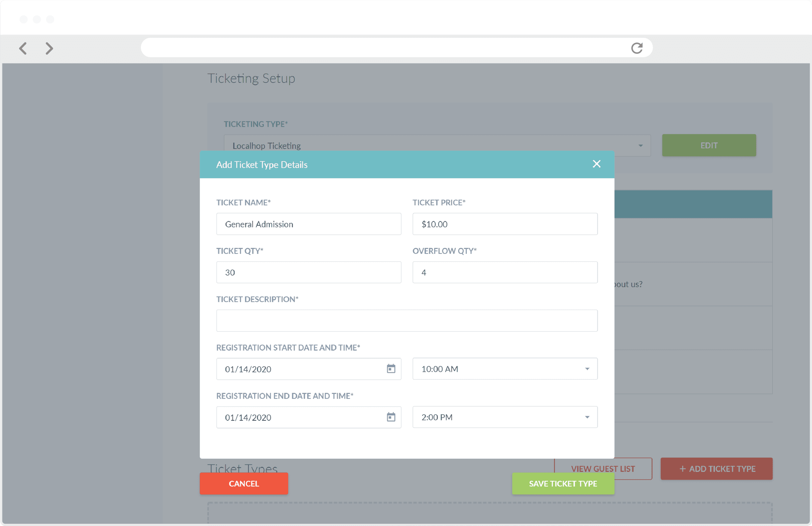Open the end date calendar picker
The image size is (812, 526).
391,417
